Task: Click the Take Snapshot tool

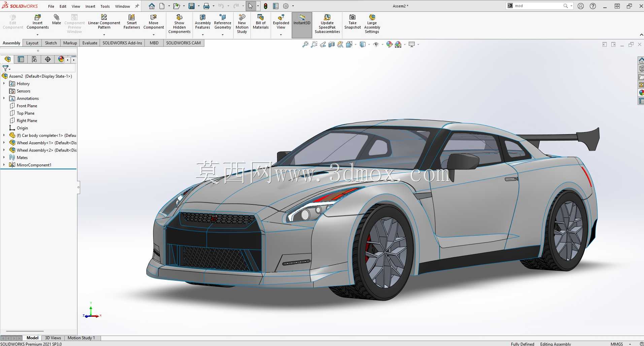Action: (352, 22)
